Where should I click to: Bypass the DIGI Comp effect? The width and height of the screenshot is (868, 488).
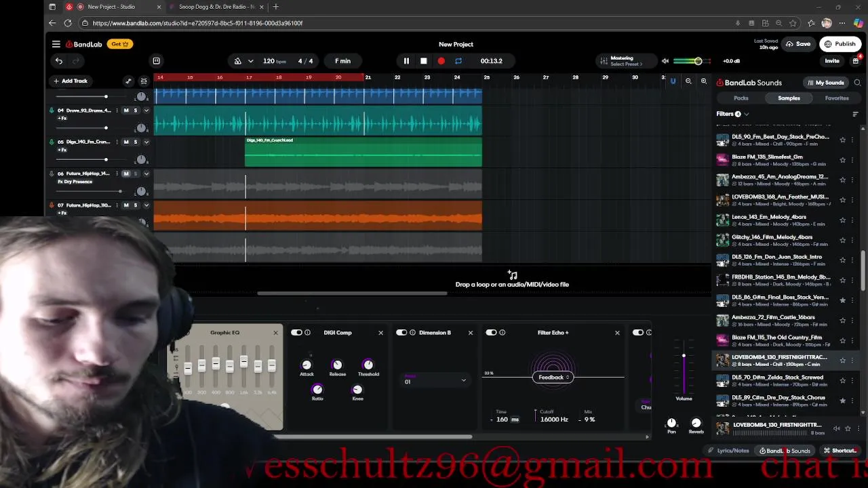296,333
